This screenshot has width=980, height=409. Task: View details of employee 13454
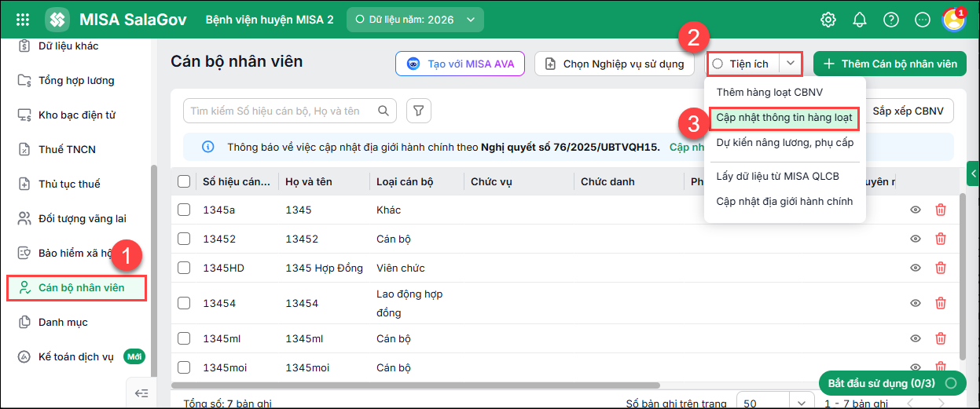click(x=915, y=303)
